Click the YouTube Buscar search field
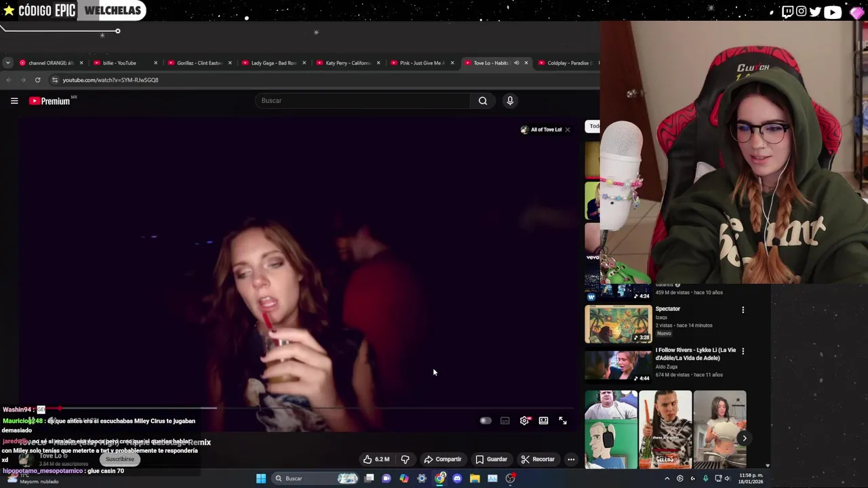Screen dimensions: 868x488 click(x=363, y=101)
